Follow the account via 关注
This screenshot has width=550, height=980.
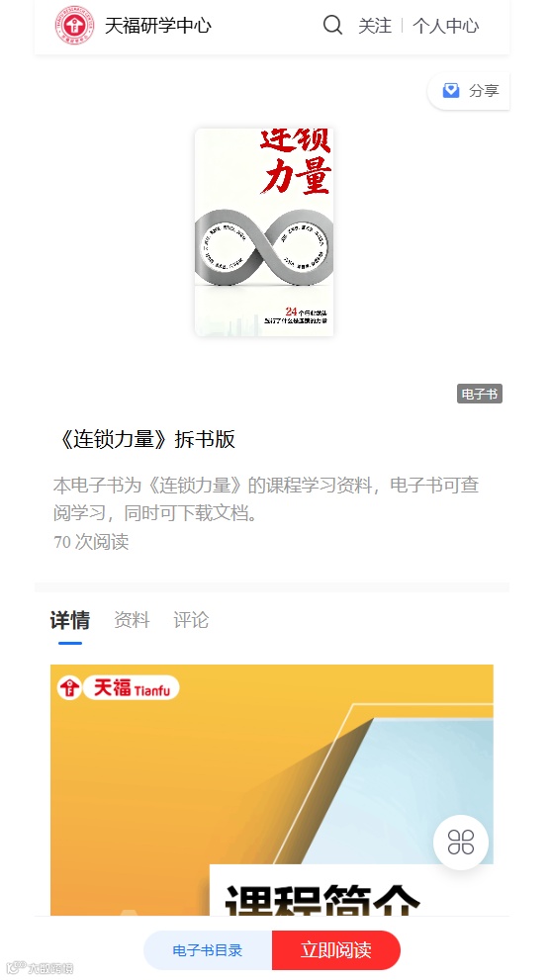[x=374, y=26]
